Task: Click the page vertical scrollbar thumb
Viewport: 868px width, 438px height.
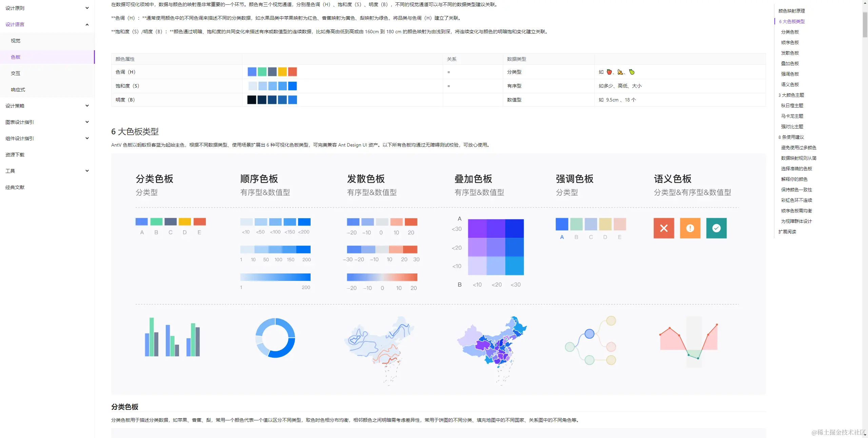Action: click(865, 24)
